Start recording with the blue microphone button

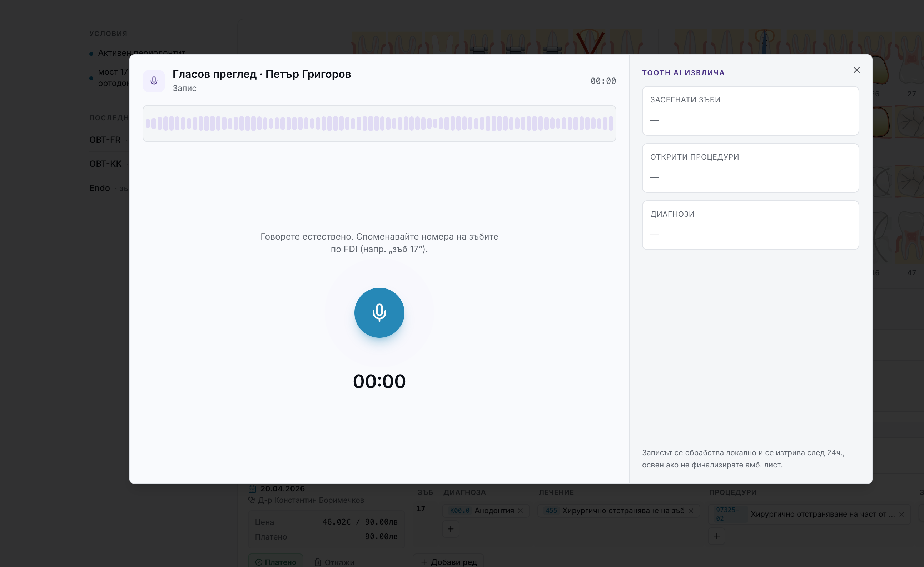coord(379,312)
